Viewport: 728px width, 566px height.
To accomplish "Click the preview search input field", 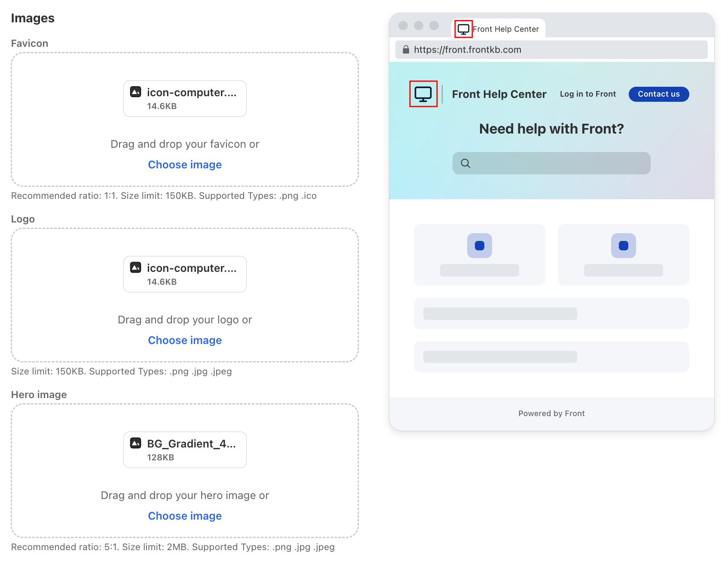I will pos(551,163).
